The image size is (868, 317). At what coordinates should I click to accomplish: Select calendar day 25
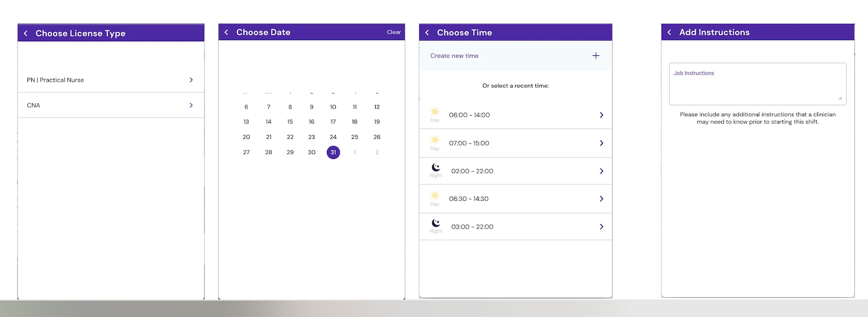(x=355, y=137)
